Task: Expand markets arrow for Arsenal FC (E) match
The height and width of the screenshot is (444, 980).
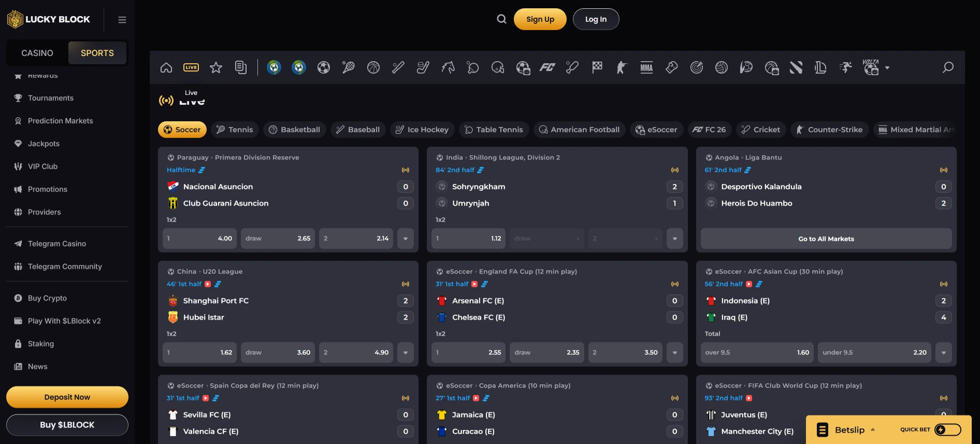Action: tap(675, 352)
